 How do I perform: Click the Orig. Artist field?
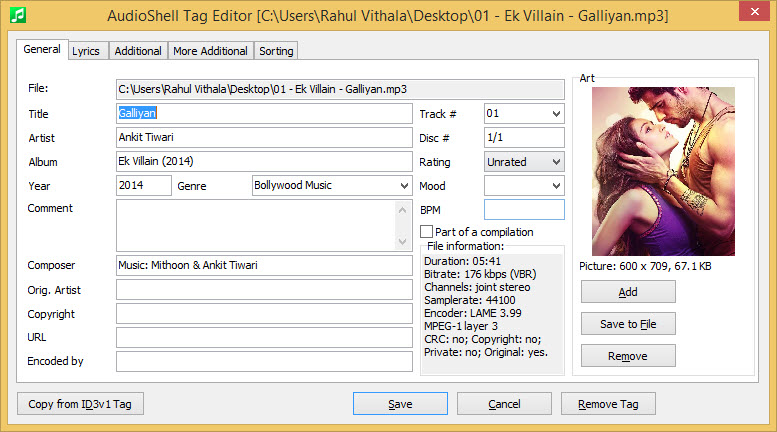(x=264, y=290)
